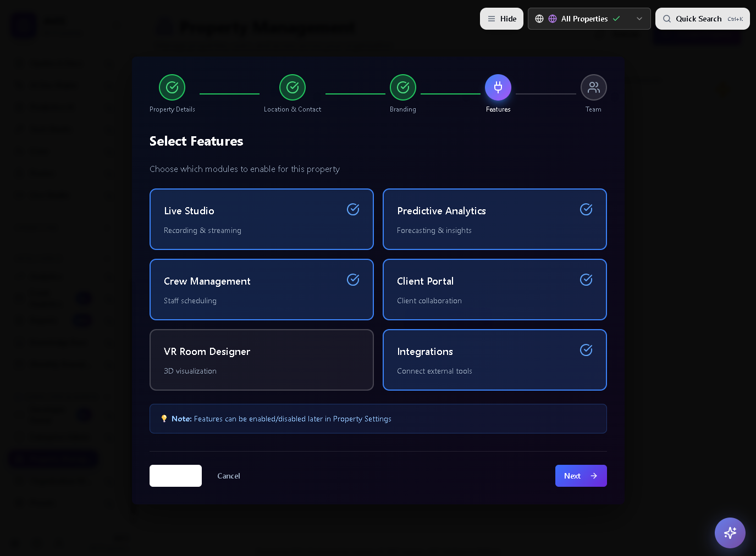Click the magnifier icon in Quick Search
Image resolution: width=756 pixels, height=556 pixels.
[x=667, y=19]
